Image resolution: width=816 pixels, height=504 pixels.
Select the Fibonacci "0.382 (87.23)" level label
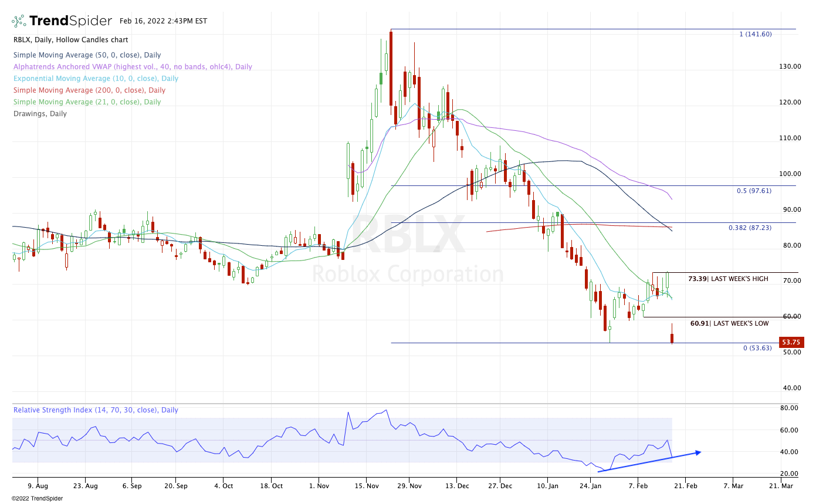pos(750,227)
